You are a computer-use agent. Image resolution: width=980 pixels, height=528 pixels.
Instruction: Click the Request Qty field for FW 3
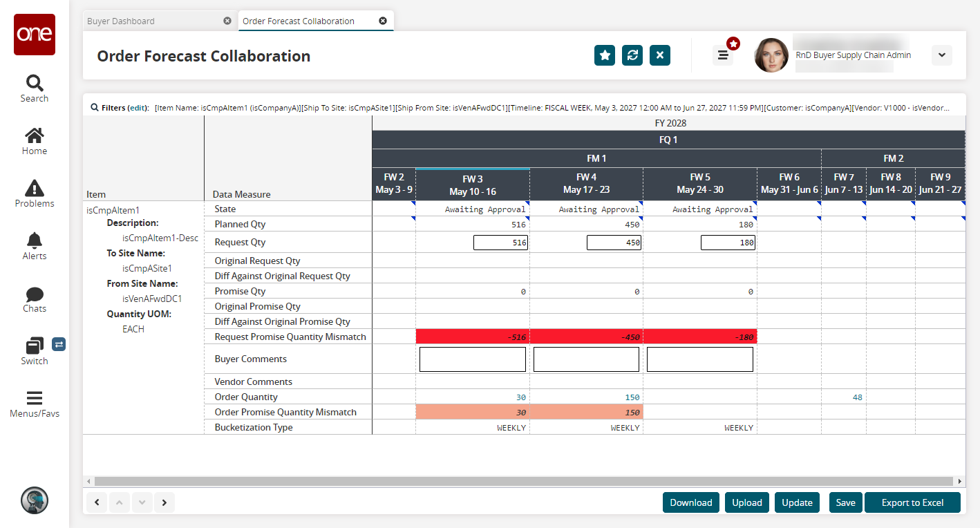pos(500,243)
